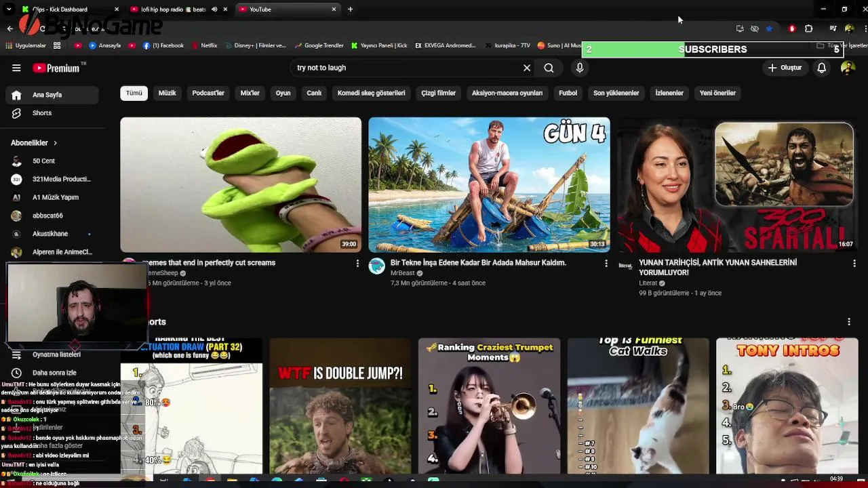Select the Aksiyon-macera oyunları chip
Image resolution: width=868 pixels, height=488 pixels.
click(x=507, y=93)
